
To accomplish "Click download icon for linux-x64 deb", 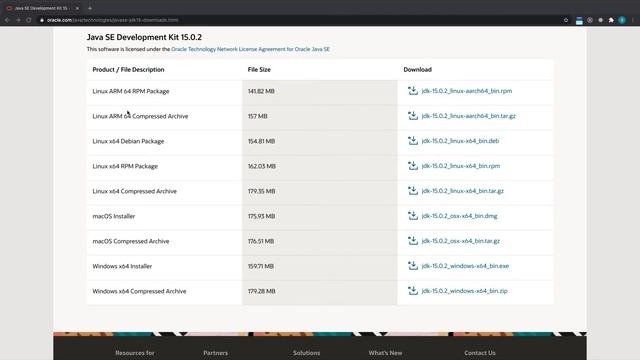I will coord(413,140).
